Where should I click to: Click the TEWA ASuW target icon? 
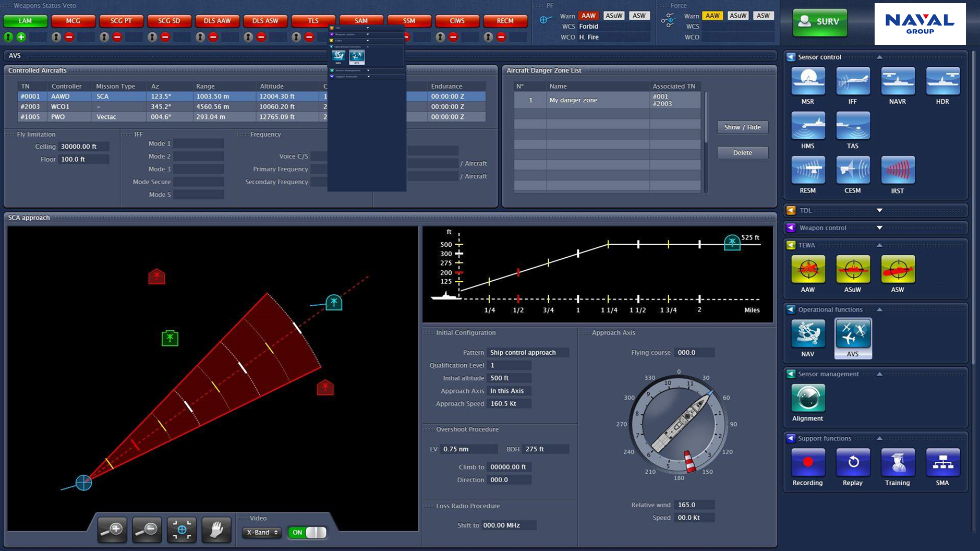[852, 269]
